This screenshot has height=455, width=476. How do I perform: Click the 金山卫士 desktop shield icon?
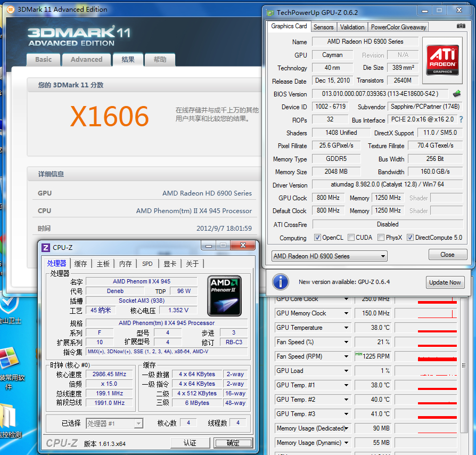point(10,309)
